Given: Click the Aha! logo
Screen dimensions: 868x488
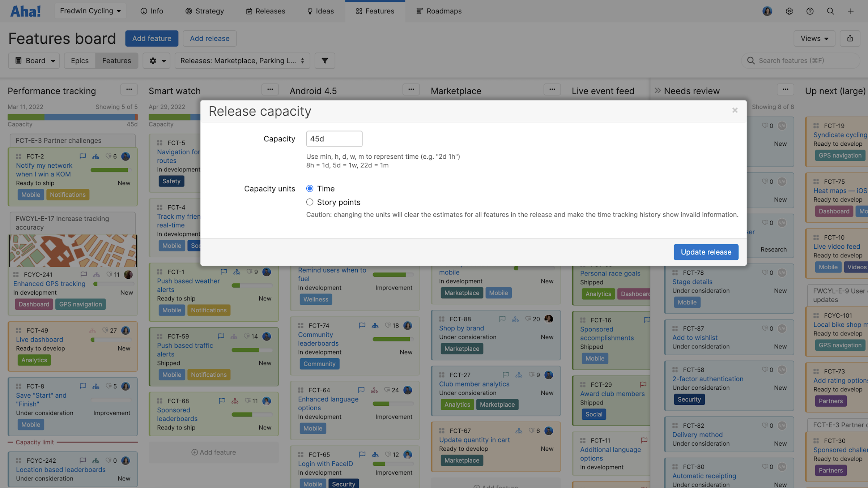Looking at the screenshot, I should 25,10.
